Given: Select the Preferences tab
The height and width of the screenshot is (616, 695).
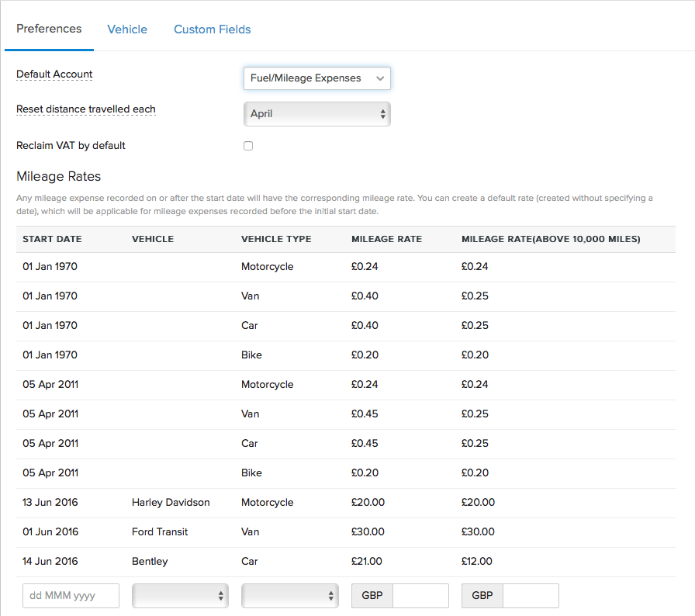Looking at the screenshot, I should 49,29.
